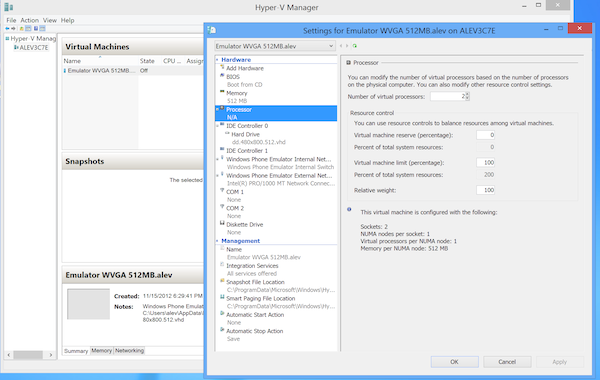Image resolution: width=600 pixels, height=380 pixels.
Task: Click the Memory module icon
Action: [x=222, y=92]
